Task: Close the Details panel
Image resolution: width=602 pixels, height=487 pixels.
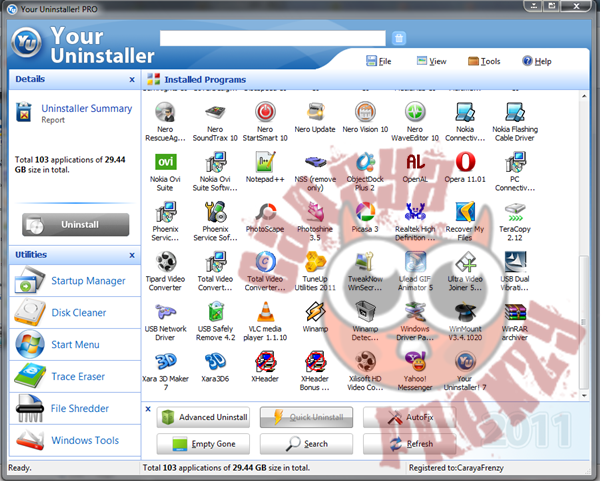Action: click(x=132, y=80)
